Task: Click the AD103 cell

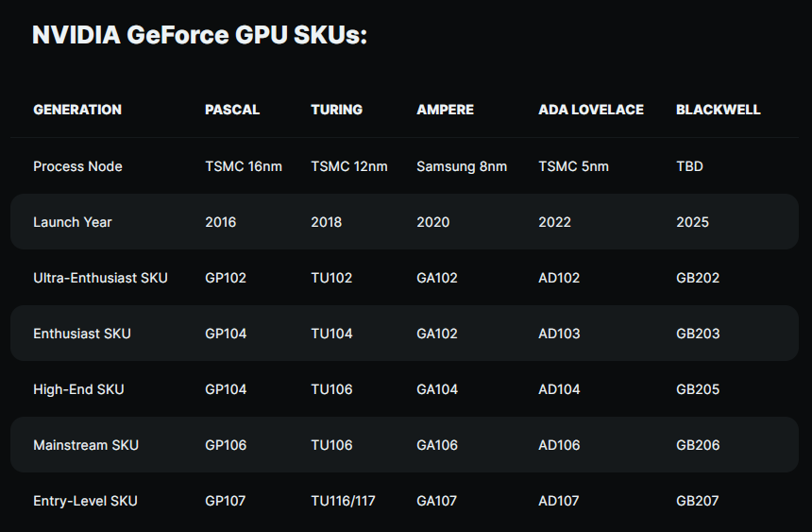Action: tap(559, 334)
